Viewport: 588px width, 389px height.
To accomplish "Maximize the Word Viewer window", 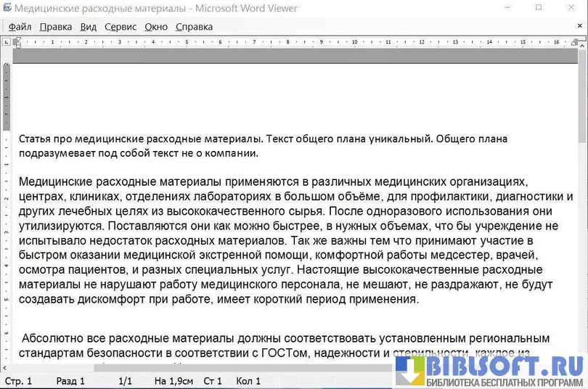I will tap(539, 8).
